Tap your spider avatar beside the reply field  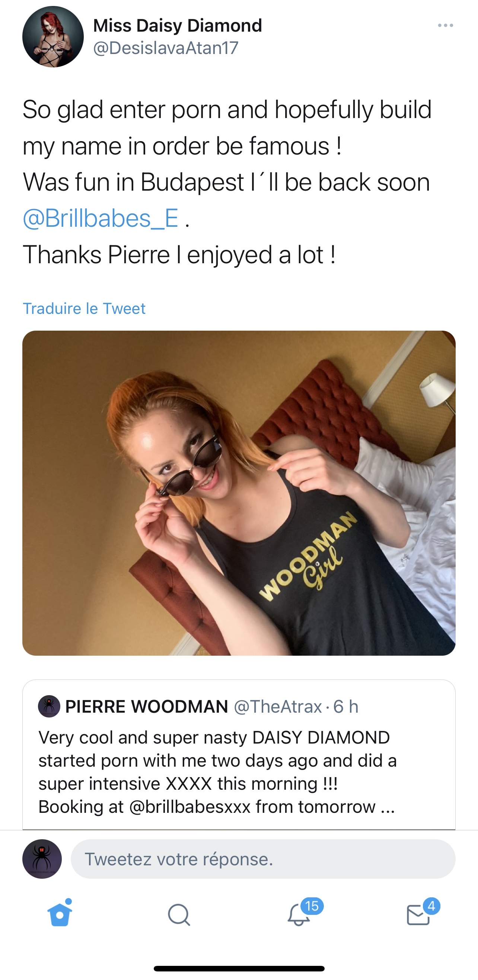click(42, 859)
